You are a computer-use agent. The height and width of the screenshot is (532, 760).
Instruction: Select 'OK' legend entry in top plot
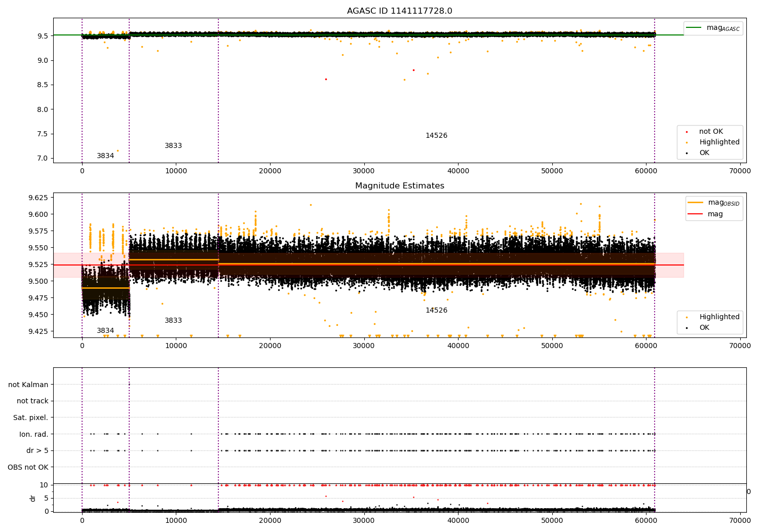point(704,153)
